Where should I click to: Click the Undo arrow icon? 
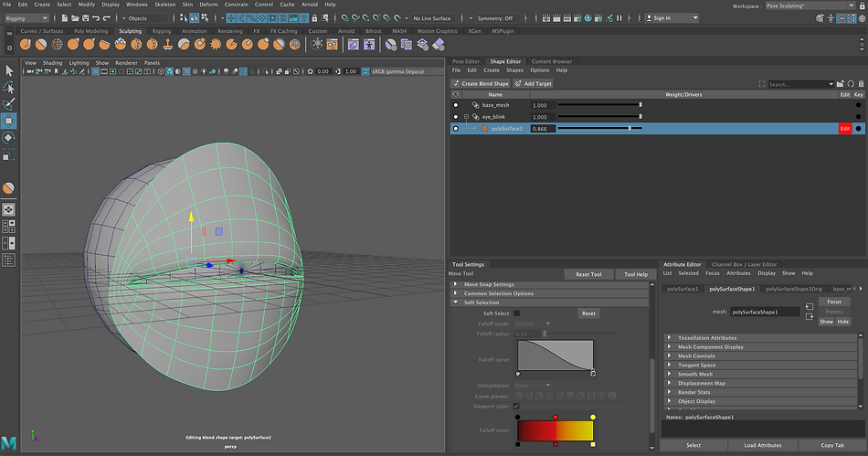point(96,18)
